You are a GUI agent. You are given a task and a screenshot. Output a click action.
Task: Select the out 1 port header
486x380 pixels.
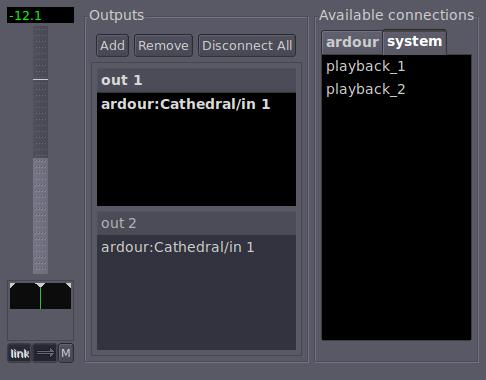tap(196, 80)
